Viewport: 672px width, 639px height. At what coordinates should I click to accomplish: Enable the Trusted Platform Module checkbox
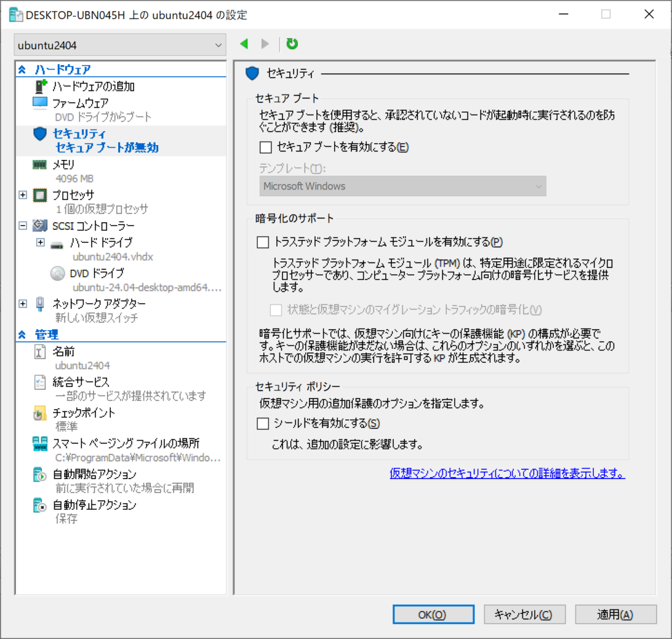tap(263, 242)
